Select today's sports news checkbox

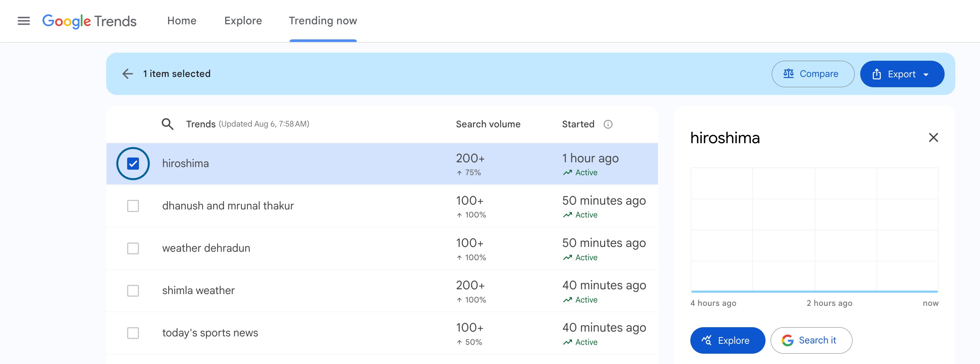(133, 333)
